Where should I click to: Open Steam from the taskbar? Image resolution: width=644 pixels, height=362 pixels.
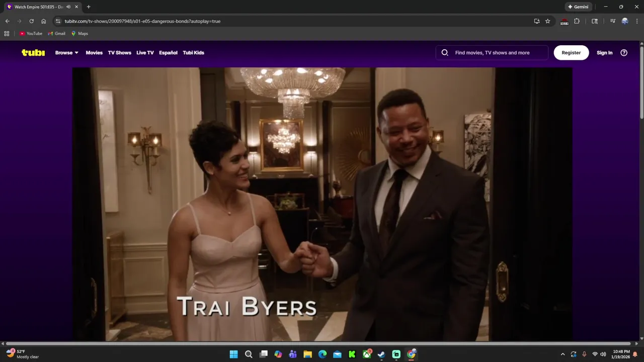tap(382, 354)
